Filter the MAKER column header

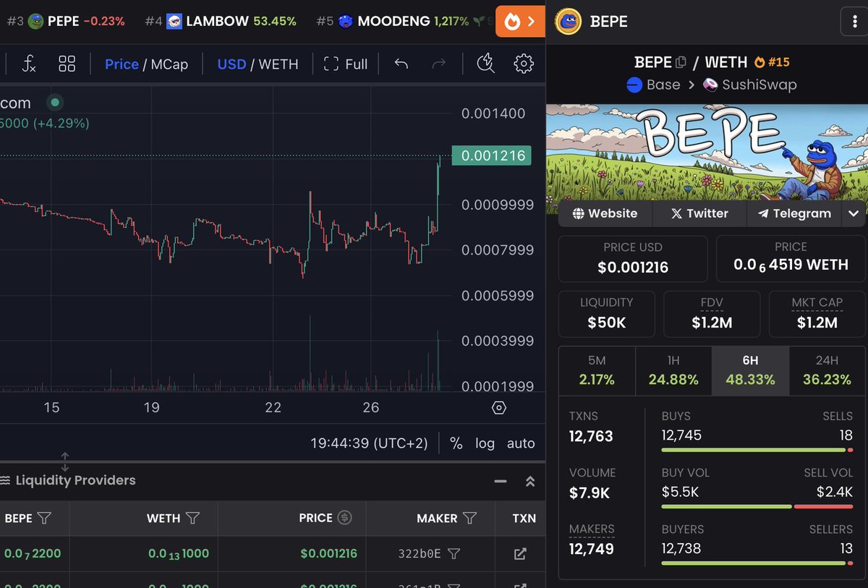click(x=469, y=518)
